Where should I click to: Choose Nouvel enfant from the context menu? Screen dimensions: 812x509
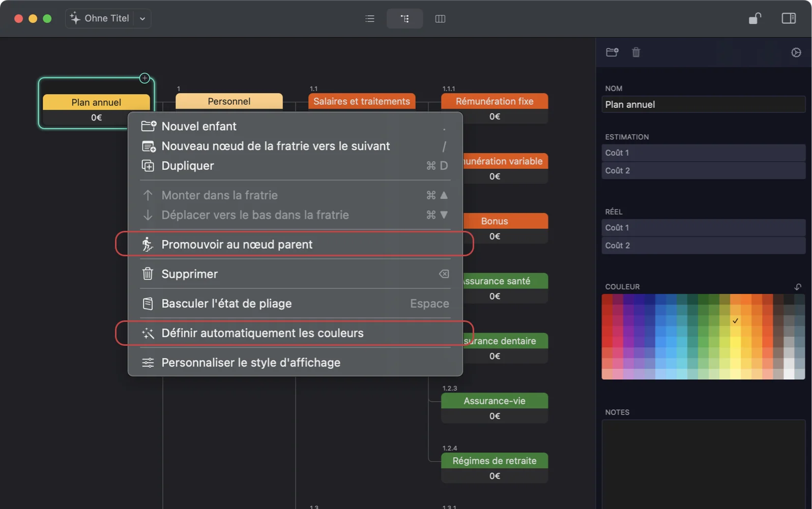tap(199, 126)
